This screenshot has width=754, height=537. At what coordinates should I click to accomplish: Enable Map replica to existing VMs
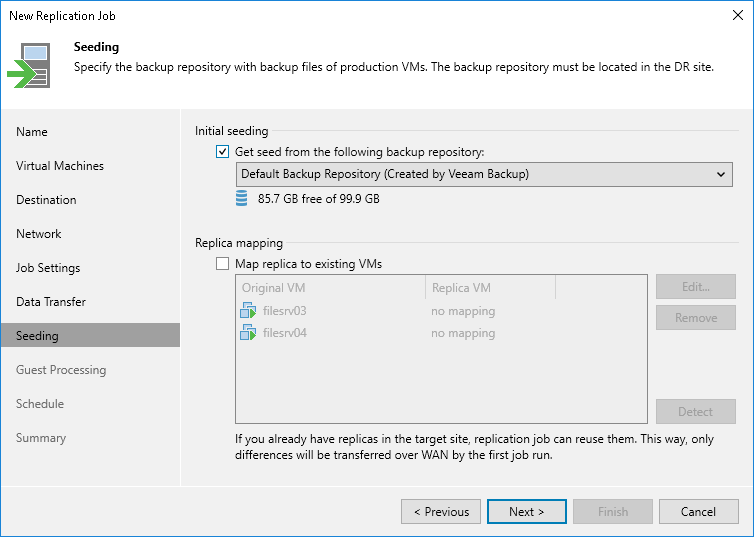pos(222,264)
